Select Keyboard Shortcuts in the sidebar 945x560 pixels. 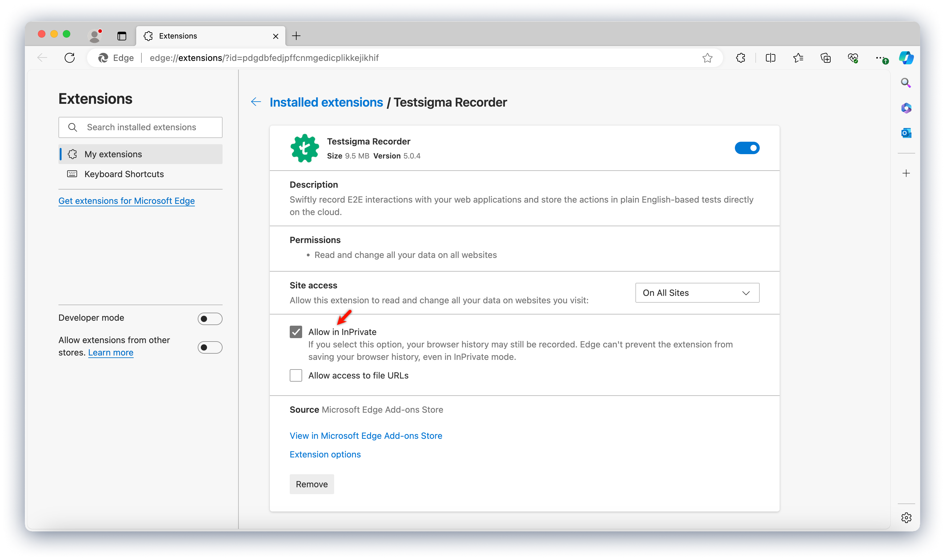click(x=124, y=174)
